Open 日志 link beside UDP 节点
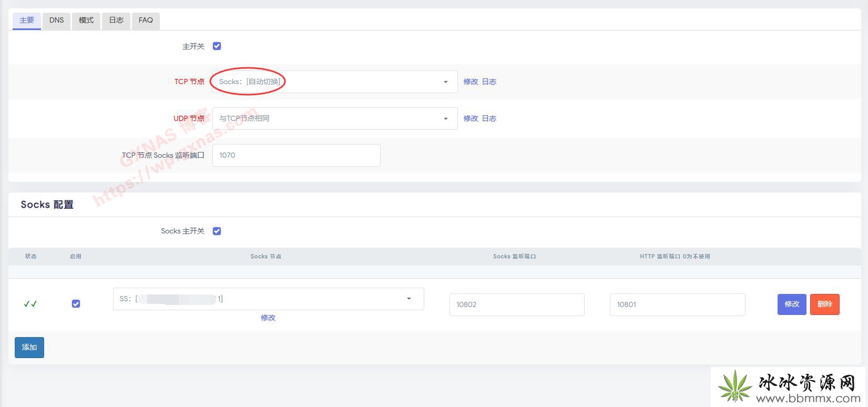The height and width of the screenshot is (407, 868). [489, 119]
